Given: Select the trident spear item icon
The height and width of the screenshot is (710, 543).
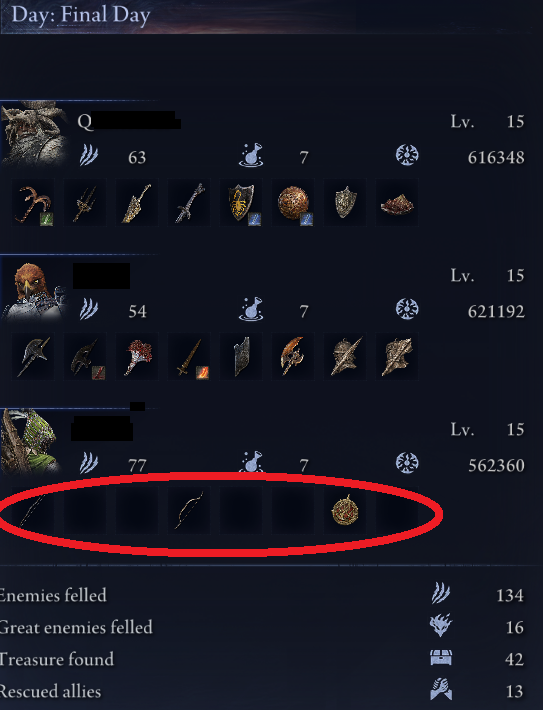Looking at the screenshot, I should point(85,202).
